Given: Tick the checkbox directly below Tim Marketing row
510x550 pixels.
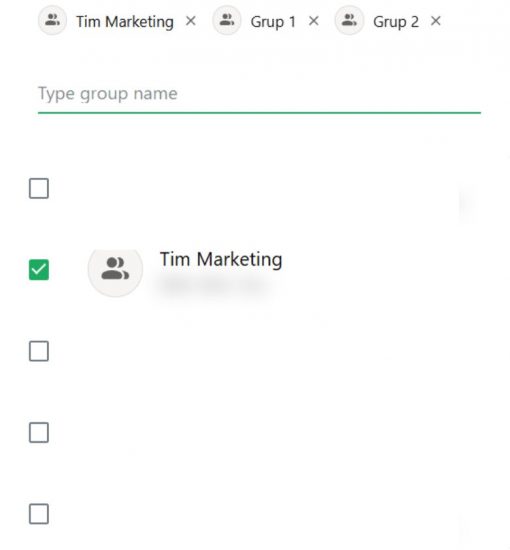Looking at the screenshot, I should click(39, 351).
